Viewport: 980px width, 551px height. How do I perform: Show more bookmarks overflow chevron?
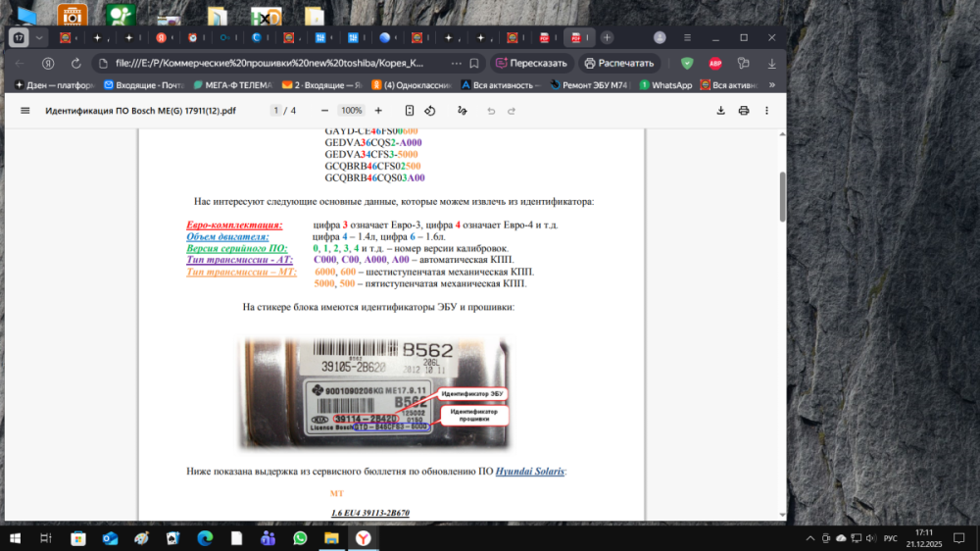click(x=772, y=85)
